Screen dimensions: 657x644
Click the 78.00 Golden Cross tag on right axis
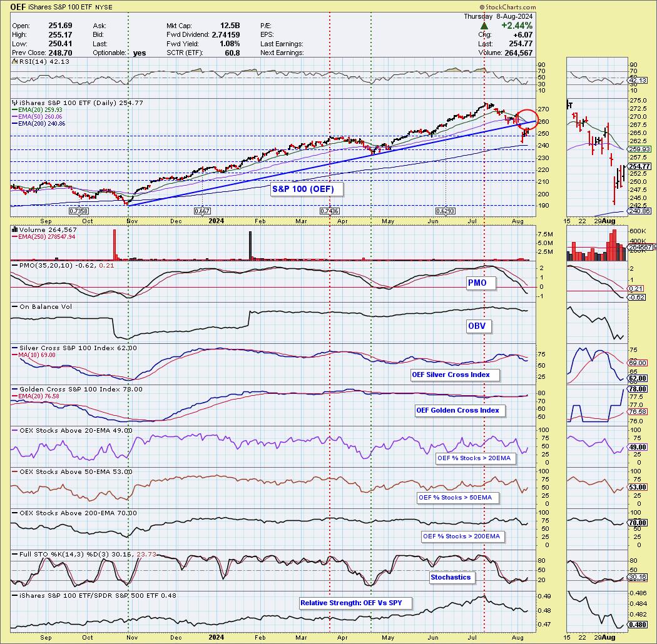point(638,389)
